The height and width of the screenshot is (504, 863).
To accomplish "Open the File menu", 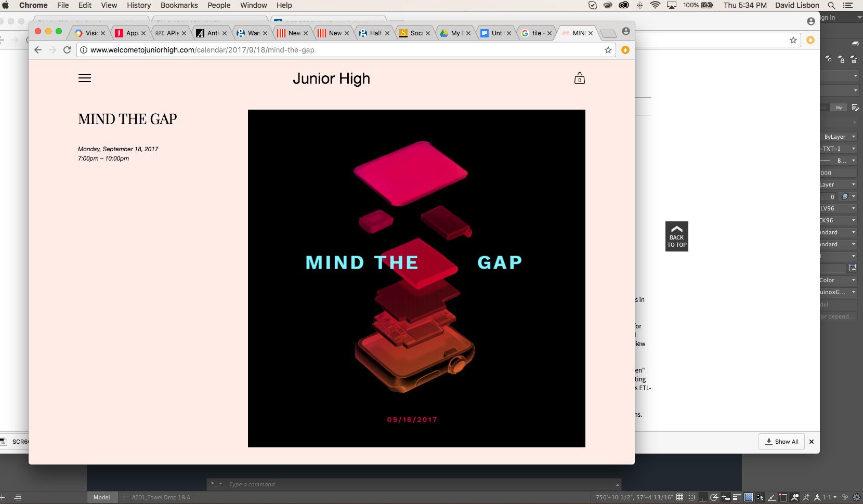I will pyautogui.click(x=63, y=5).
